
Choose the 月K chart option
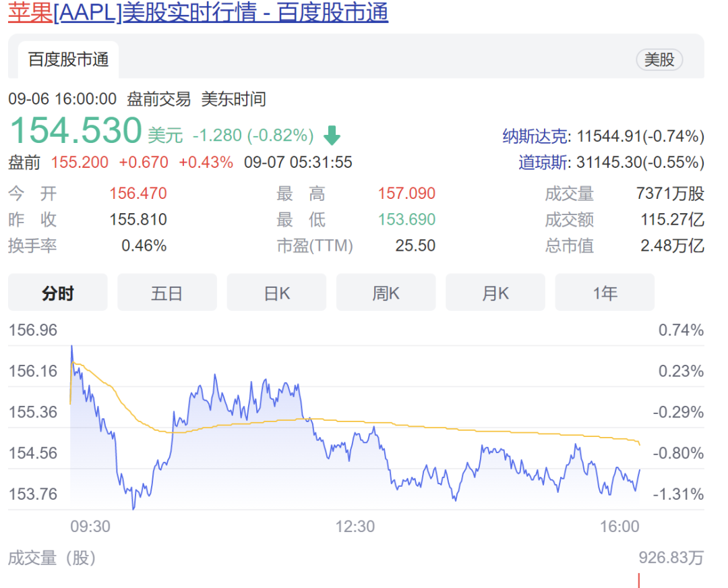495,292
